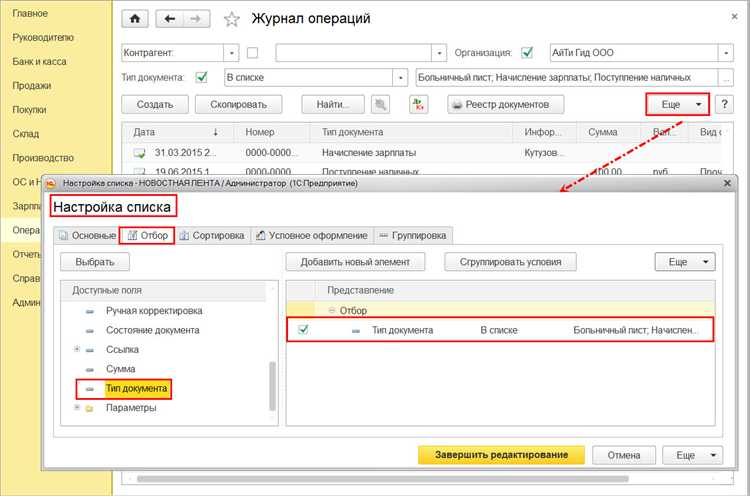The height and width of the screenshot is (496, 750).
Task: Click Добавить новый элемент
Action: (355, 262)
